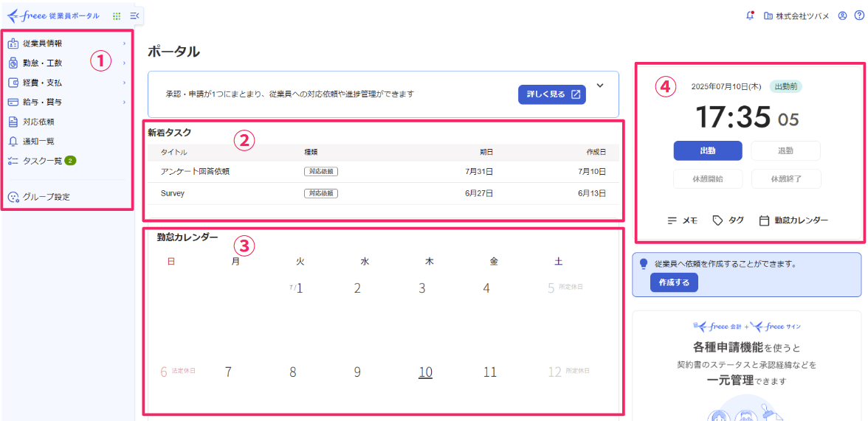Screen dimensions: 868x421
Task: Select July 7 in the attendance calendar
Action: tap(228, 372)
